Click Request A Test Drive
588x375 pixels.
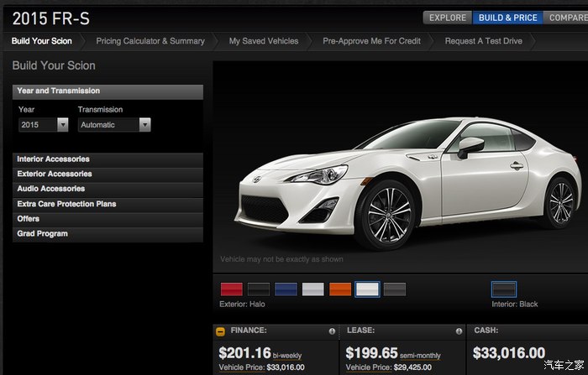tap(484, 41)
